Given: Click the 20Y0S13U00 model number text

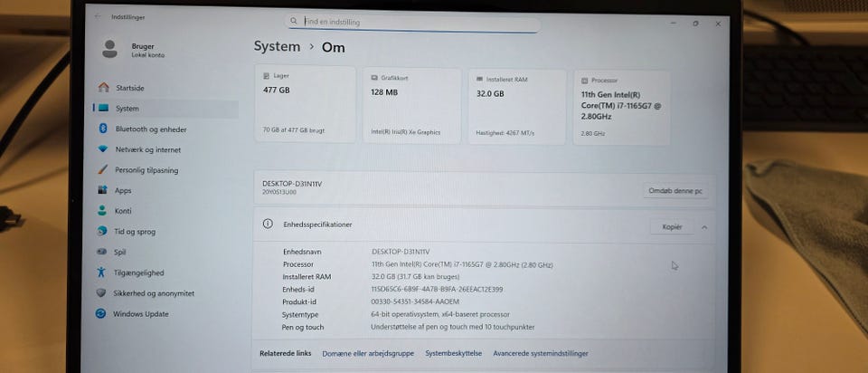Looking at the screenshot, I should coord(279,192).
